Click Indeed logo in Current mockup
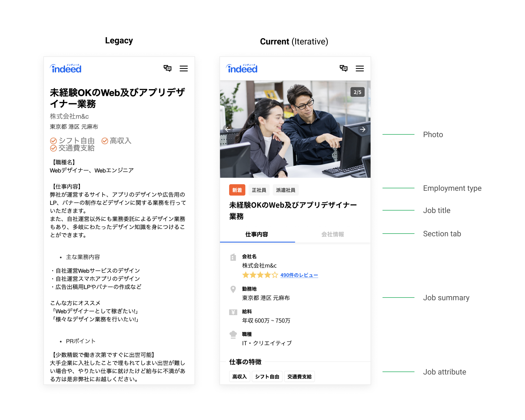This screenshot has height=420, width=525. click(x=242, y=69)
